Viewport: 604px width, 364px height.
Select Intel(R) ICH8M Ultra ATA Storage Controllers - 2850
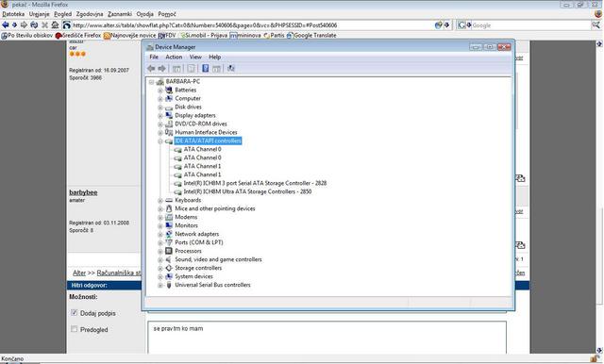pyautogui.click(x=247, y=191)
